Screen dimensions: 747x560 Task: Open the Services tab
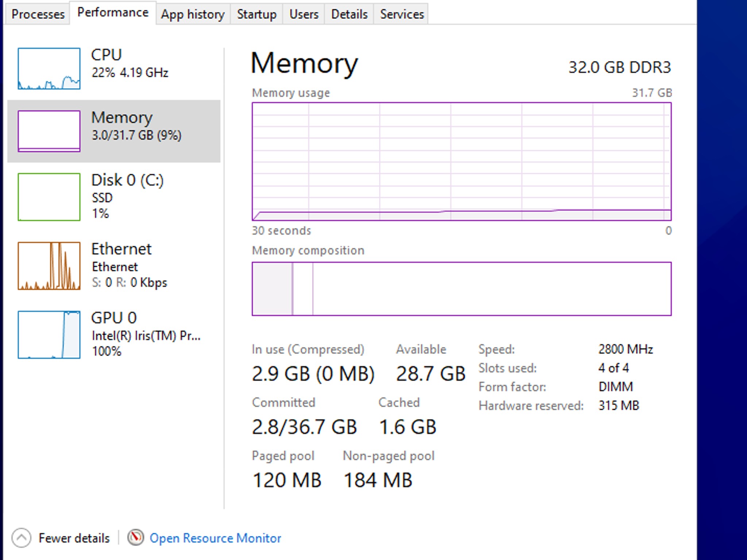pyautogui.click(x=402, y=14)
